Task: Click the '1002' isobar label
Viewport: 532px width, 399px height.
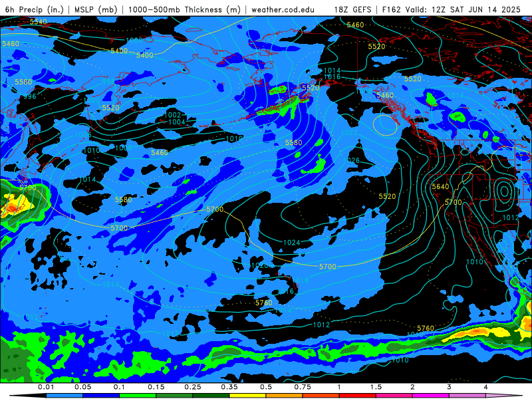Action: point(172,115)
